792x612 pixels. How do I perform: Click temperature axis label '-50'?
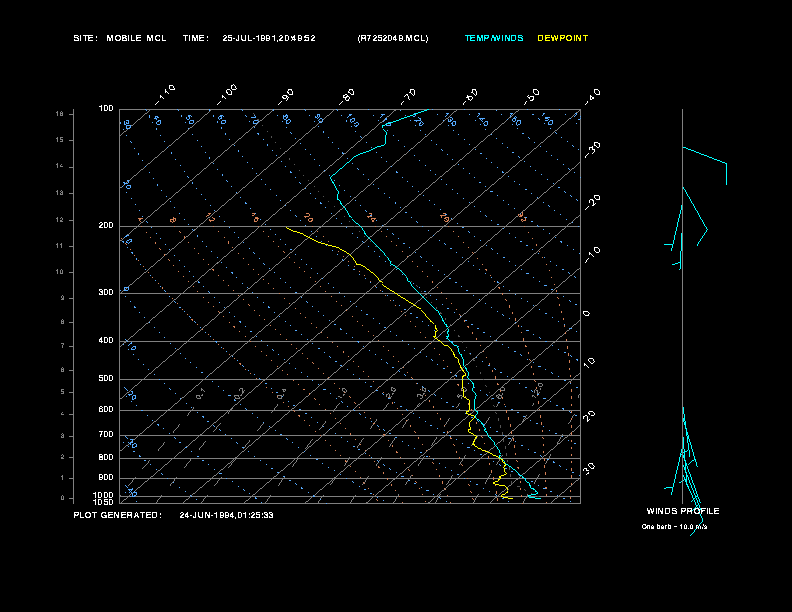click(x=531, y=97)
